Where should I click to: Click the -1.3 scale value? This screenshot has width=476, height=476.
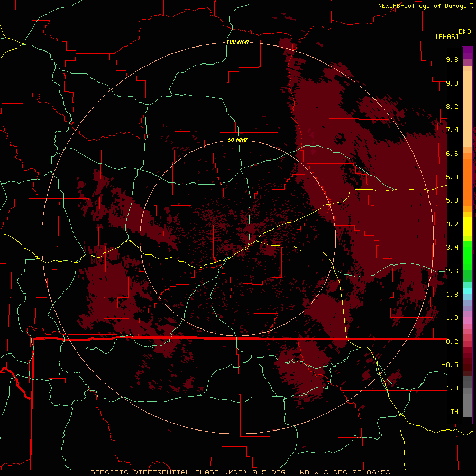click(450, 388)
